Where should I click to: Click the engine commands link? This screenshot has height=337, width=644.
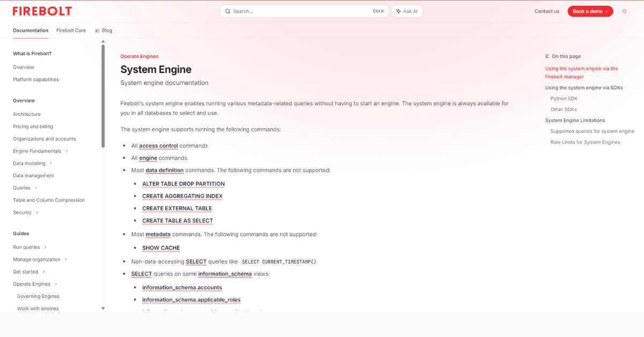[148, 158]
